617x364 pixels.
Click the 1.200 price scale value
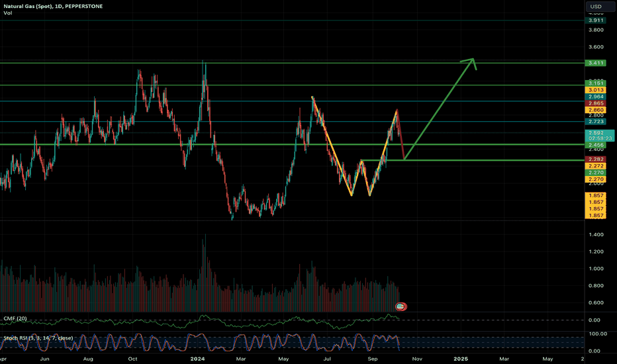click(x=596, y=251)
